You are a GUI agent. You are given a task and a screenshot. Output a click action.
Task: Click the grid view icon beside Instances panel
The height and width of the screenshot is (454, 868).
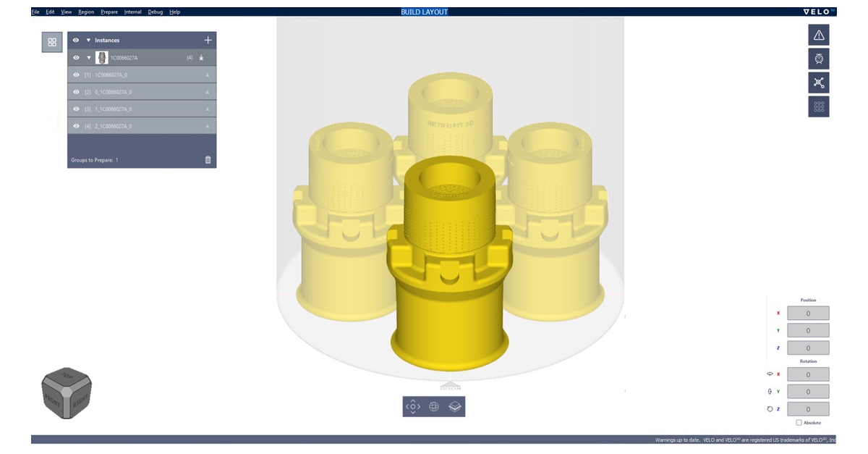tap(51, 41)
